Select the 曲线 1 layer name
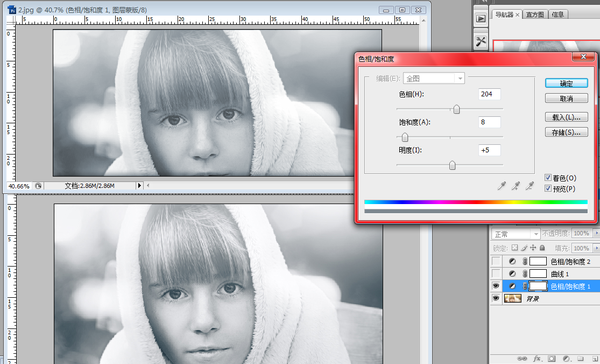Viewport: 600px width, 364px height. click(x=560, y=274)
